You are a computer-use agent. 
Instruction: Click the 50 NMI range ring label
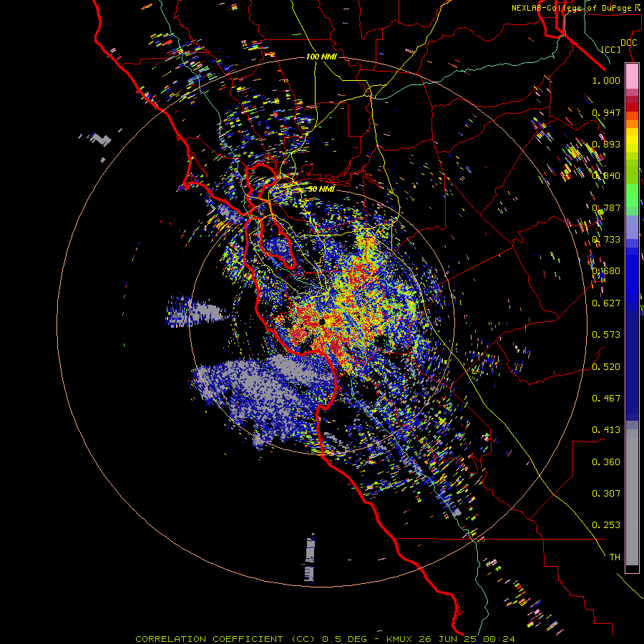click(321, 189)
